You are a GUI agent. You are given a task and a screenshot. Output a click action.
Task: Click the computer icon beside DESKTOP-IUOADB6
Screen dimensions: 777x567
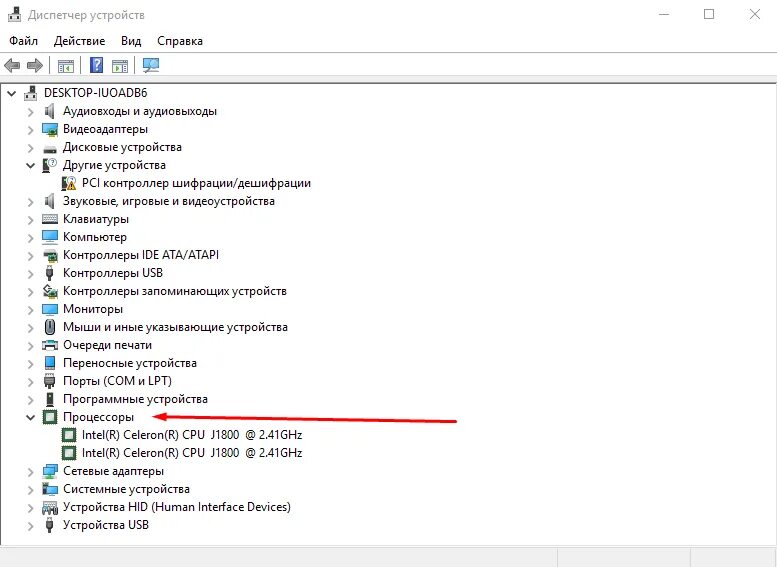pos(31,93)
